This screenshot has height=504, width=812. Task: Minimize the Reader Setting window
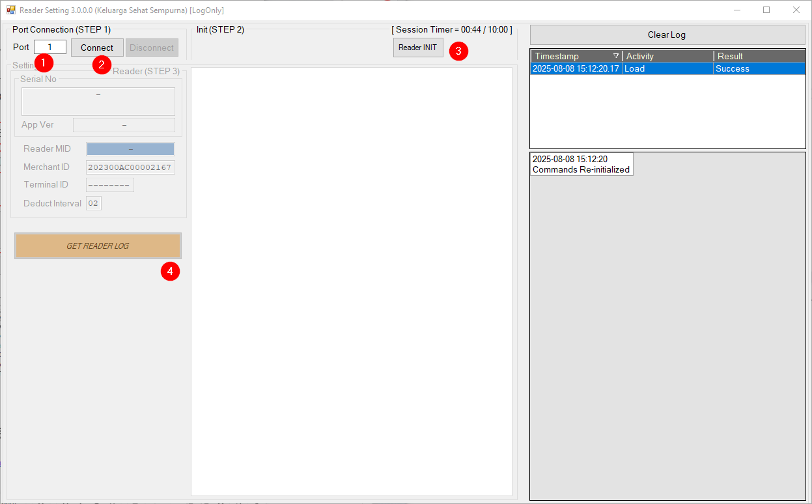(737, 10)
